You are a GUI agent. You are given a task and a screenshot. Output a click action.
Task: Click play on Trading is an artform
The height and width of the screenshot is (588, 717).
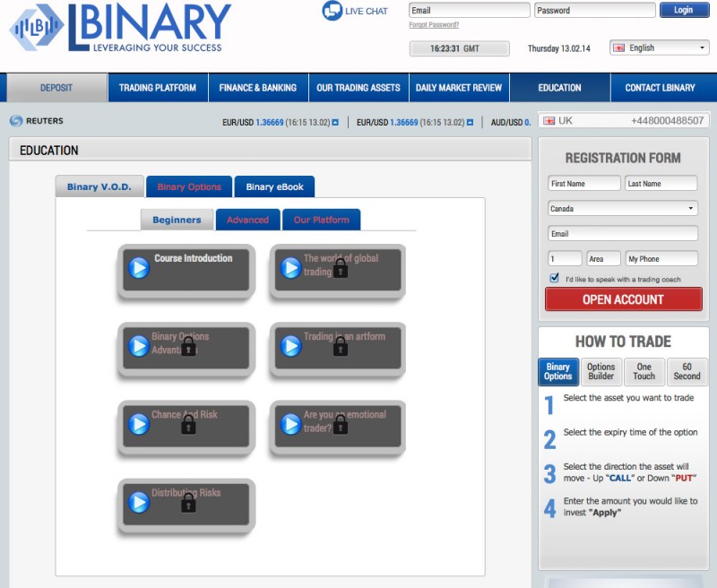tap(290, 346)
